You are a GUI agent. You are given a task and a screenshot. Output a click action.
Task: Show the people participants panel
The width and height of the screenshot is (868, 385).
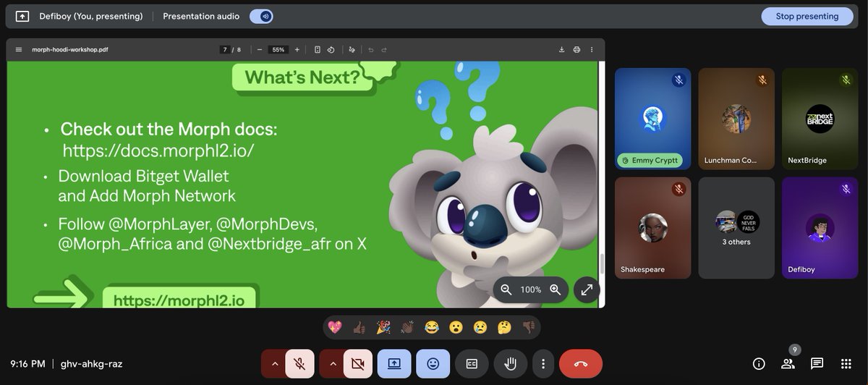coord(788,363)
